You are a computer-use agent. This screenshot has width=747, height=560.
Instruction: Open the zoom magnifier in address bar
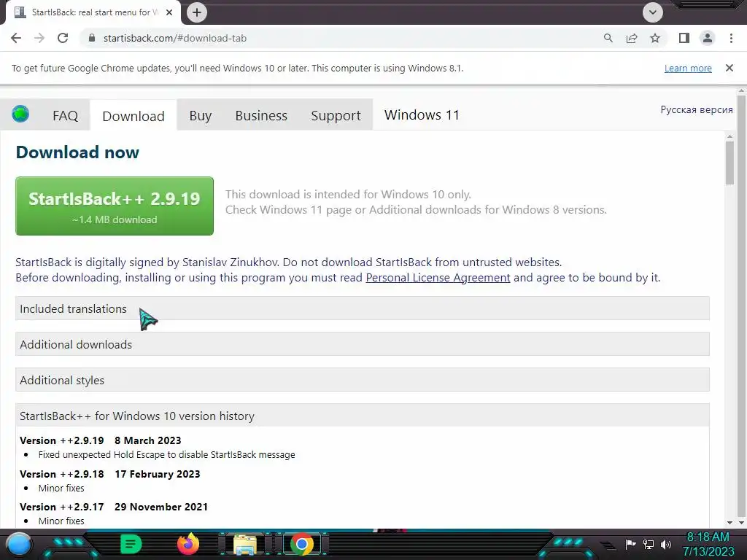click(x=608, y=38)
